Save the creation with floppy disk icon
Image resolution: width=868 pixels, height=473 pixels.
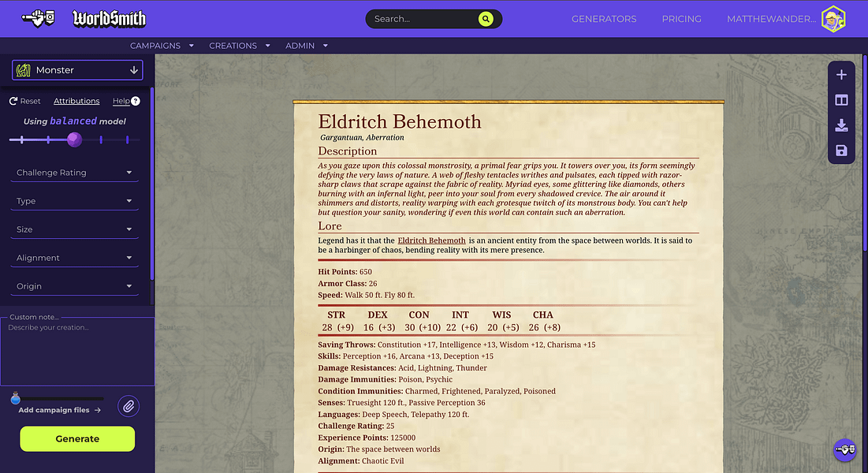[841, 151]
